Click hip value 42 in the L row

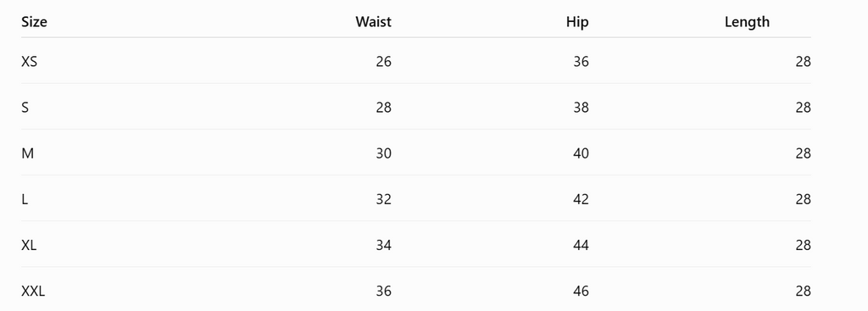pos(581,199)
